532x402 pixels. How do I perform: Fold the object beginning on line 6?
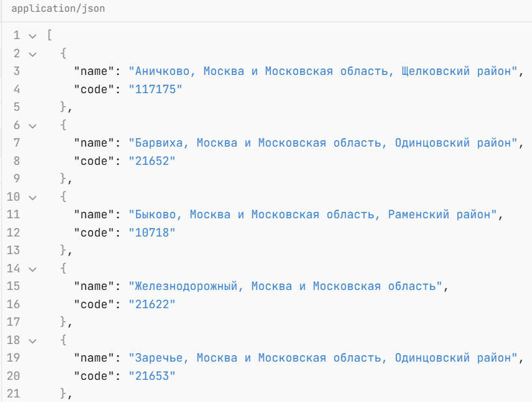[33, 125]
